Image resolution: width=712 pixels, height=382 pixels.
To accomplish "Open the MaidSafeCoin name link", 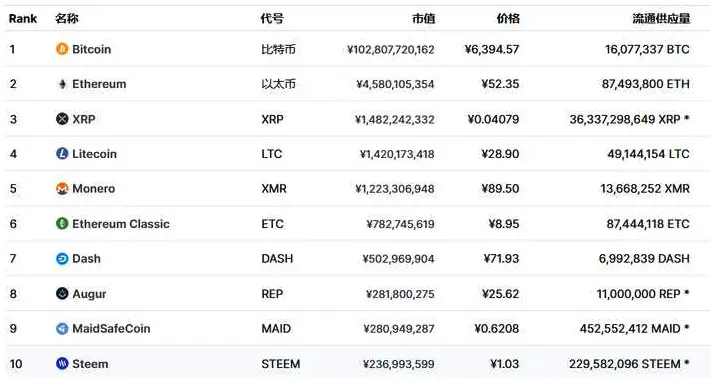I will tap(111, 328).
